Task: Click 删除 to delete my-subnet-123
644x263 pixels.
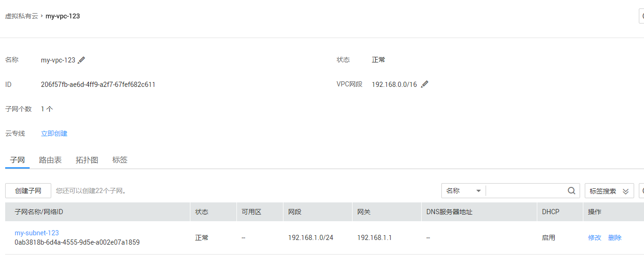Action: (x=615, y=238)
